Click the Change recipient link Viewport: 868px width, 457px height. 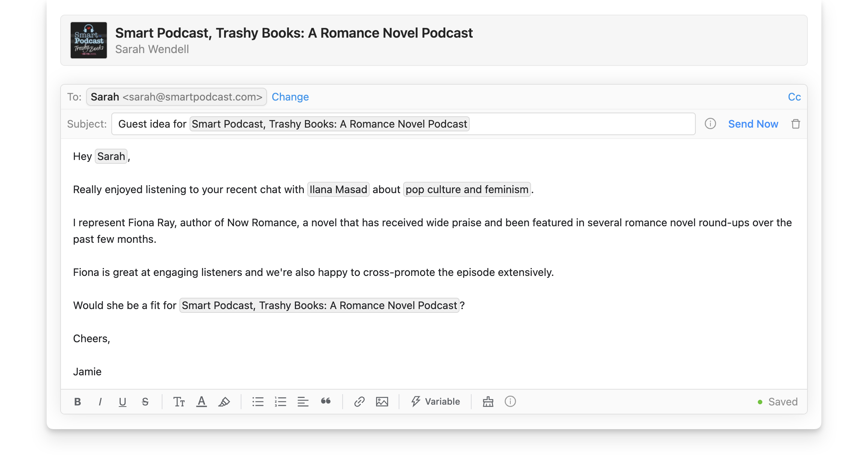click(290, 97)
